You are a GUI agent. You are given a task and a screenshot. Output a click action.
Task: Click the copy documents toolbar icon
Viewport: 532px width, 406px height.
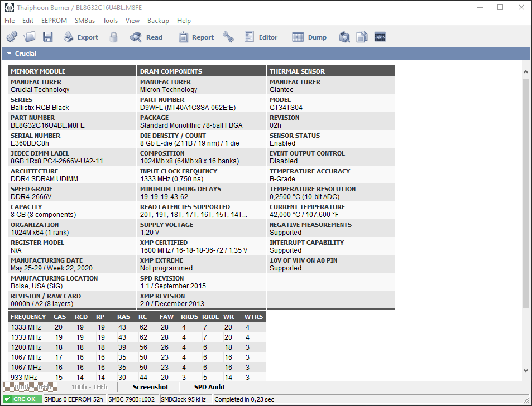click(362, 37)
